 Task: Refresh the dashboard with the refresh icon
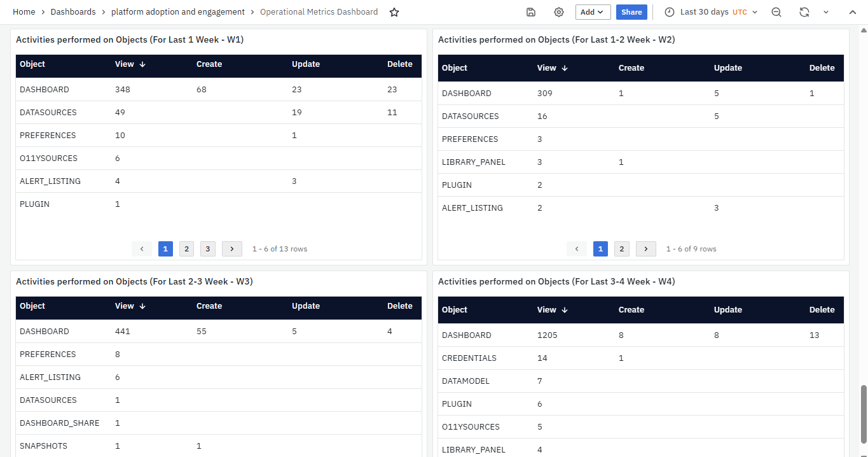(804, 12)
